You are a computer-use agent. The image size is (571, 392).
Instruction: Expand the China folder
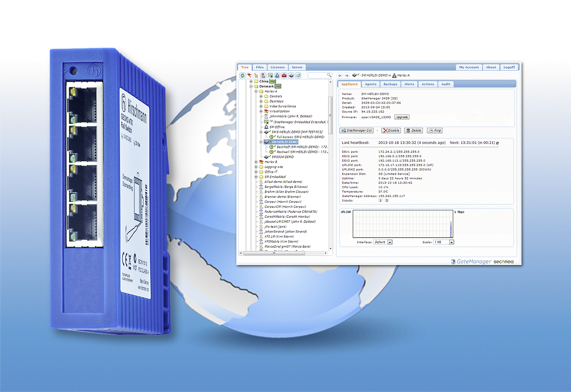(251, 81)
